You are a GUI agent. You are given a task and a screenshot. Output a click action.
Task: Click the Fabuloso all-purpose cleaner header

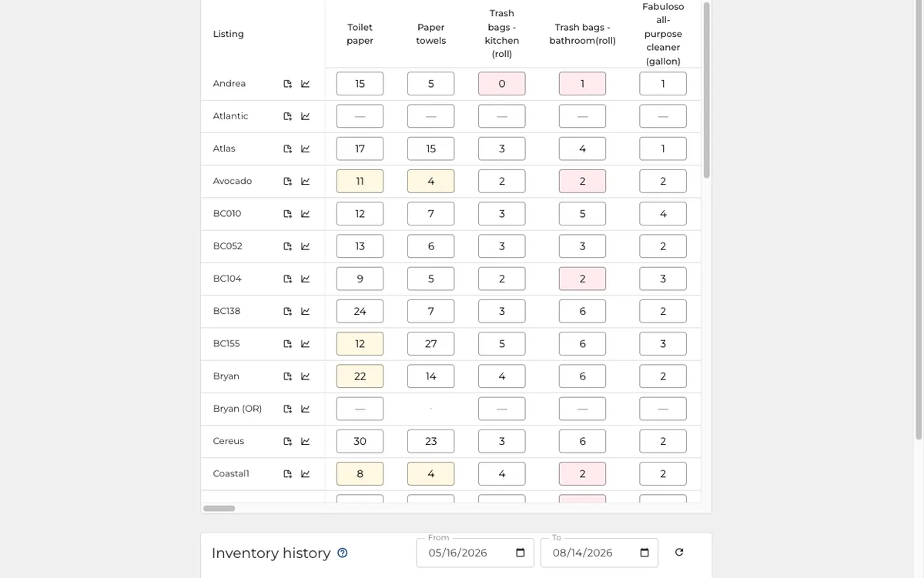point(663,34)
